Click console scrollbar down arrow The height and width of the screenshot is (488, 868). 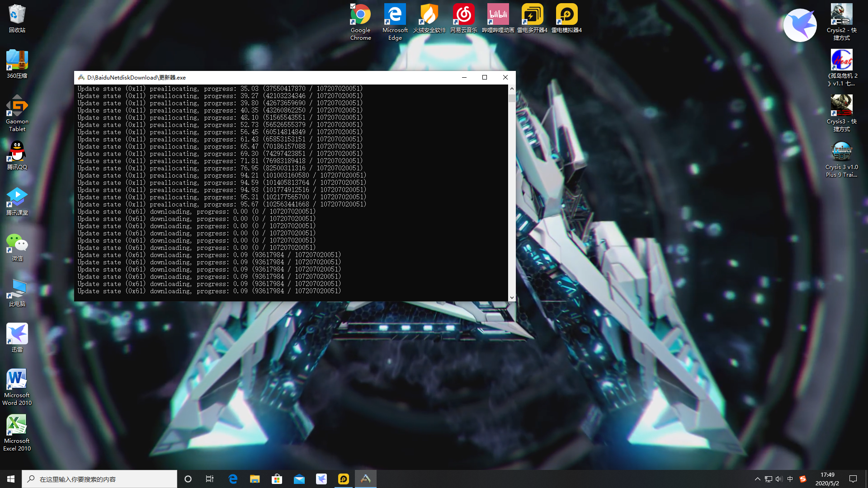[x=512, y=297]
